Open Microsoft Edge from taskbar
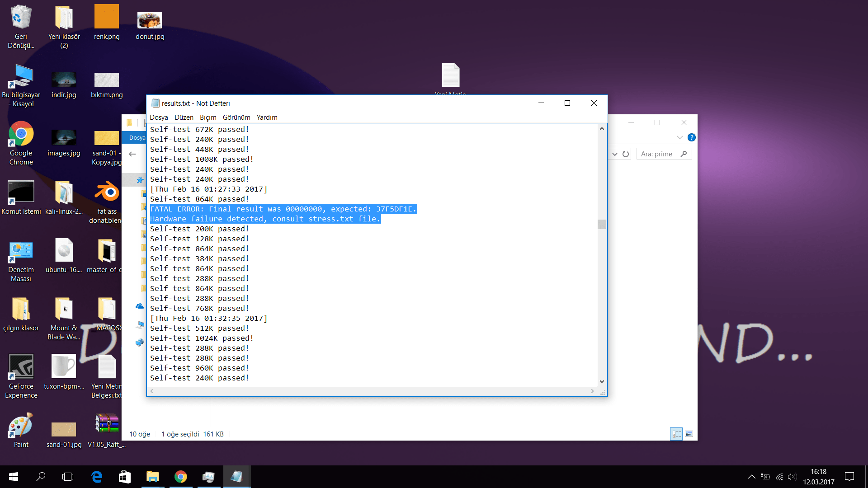The image size is (868, 488). point(97,477)
